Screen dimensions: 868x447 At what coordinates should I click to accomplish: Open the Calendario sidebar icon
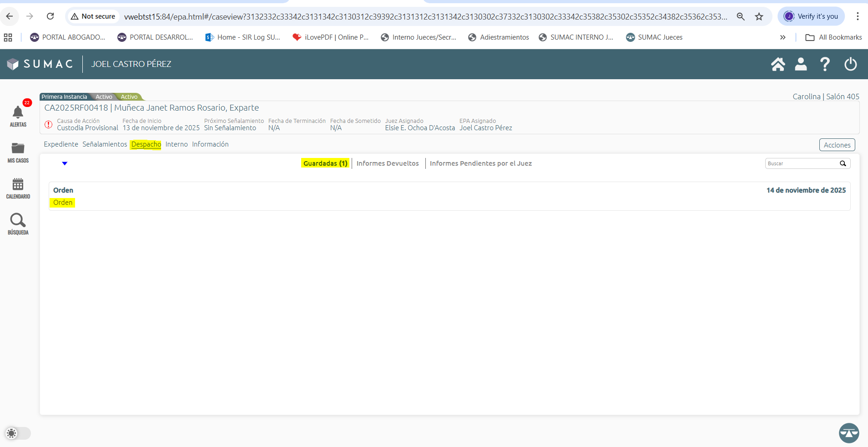coord(18,184)
